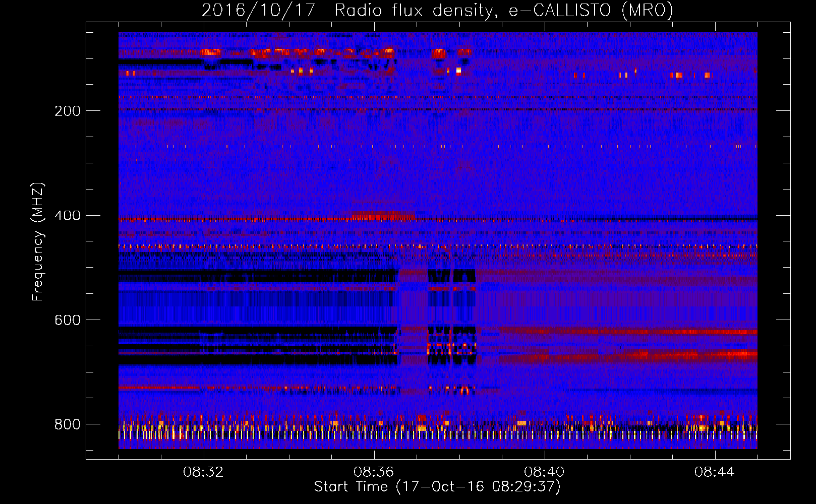Click the plot title text at top
816x504 pixels.
tap(437, 11)
